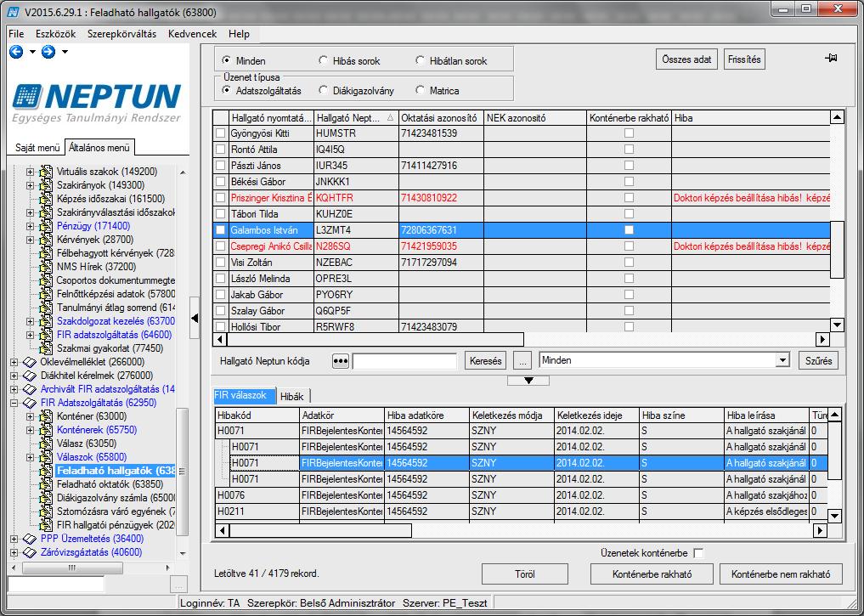864x616 pixels.
Task: Click the FIR válaszok grid horizontal scrollbar thumb
Action: [x=320, y=530]
